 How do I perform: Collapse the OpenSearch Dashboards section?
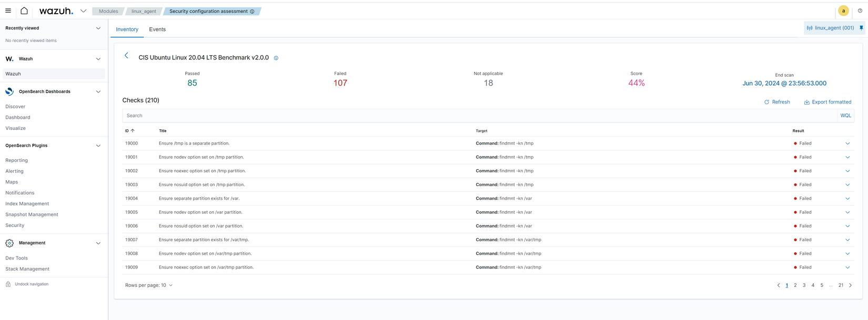pos(98,91)
